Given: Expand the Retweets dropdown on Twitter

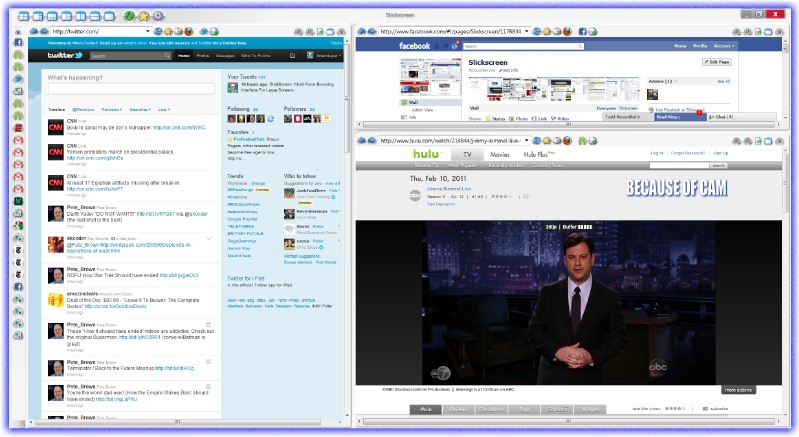Looking at the screenshot, I should coord(112,110).
